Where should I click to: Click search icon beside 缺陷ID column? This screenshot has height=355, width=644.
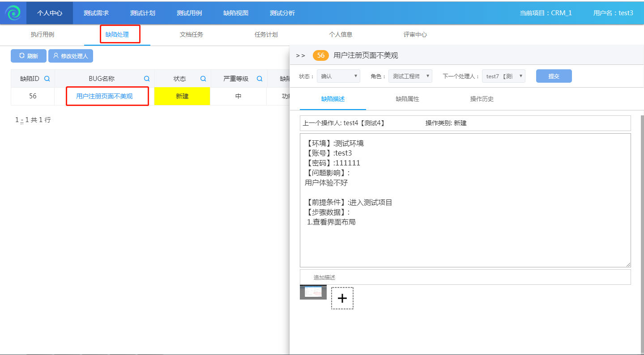click(47, 79)
